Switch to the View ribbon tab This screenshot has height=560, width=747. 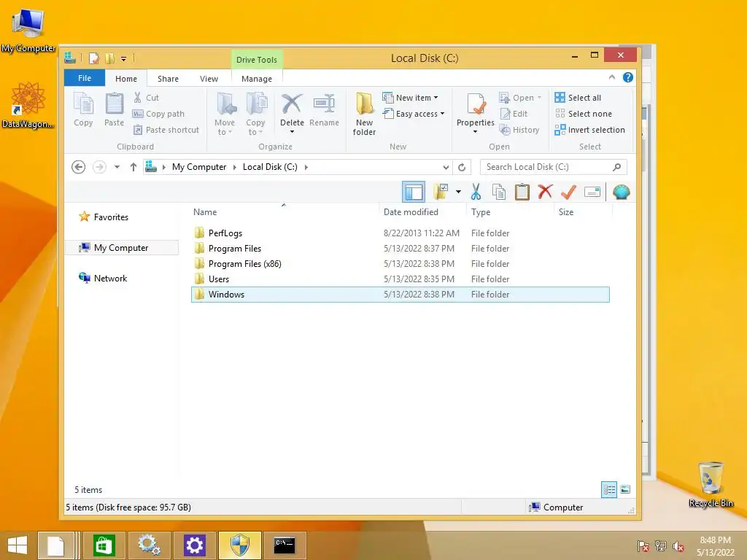click(209, 79)
